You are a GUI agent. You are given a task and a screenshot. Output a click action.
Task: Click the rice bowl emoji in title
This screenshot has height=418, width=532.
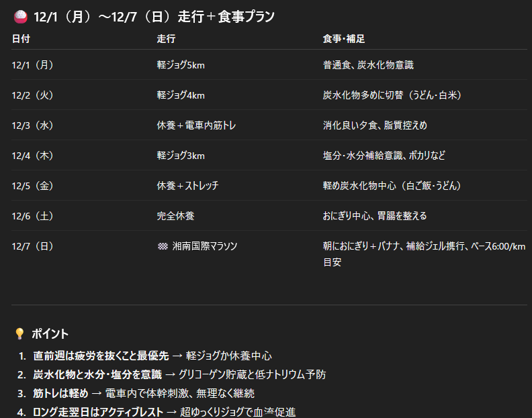point(20,17)
